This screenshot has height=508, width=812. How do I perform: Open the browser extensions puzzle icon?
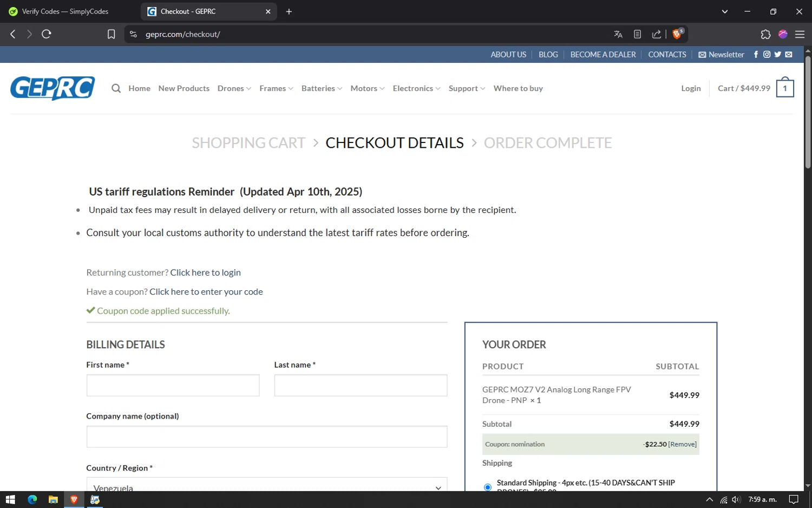coord(765,34)
